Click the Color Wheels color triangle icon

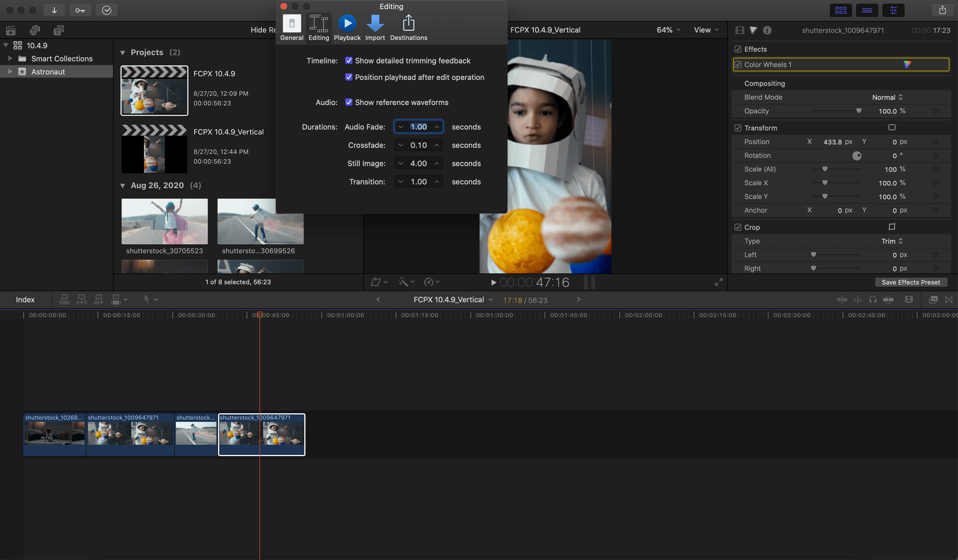click(x=907, y=64)
